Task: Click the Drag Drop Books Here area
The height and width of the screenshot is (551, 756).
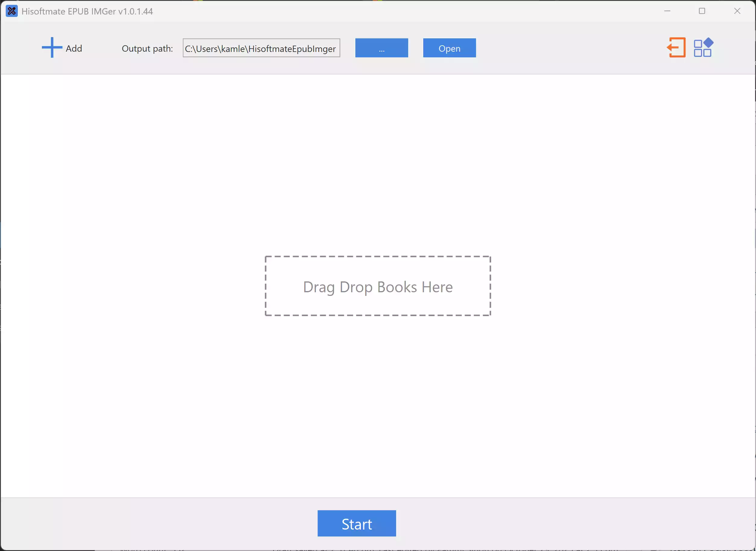Action: tap(378, 286)
